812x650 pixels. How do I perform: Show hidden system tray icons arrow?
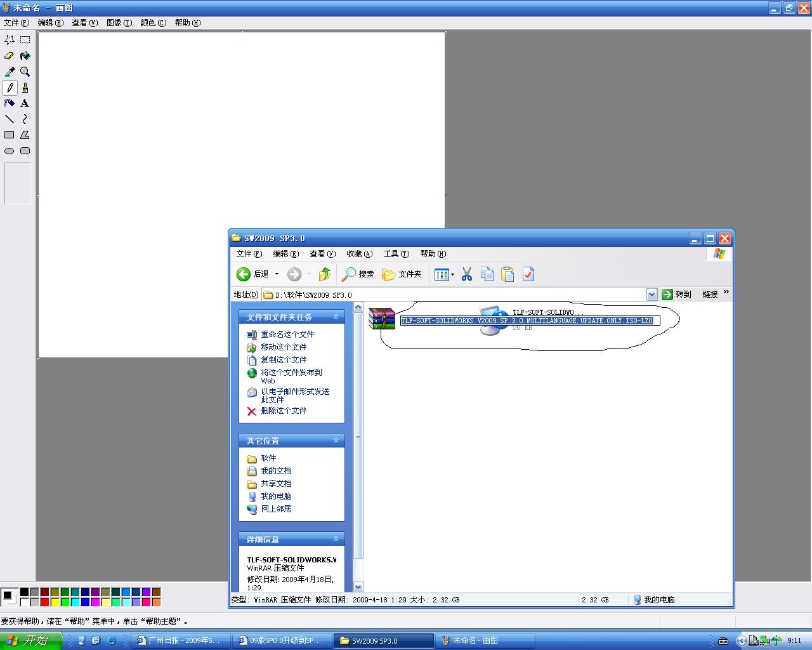coord(740,641)
